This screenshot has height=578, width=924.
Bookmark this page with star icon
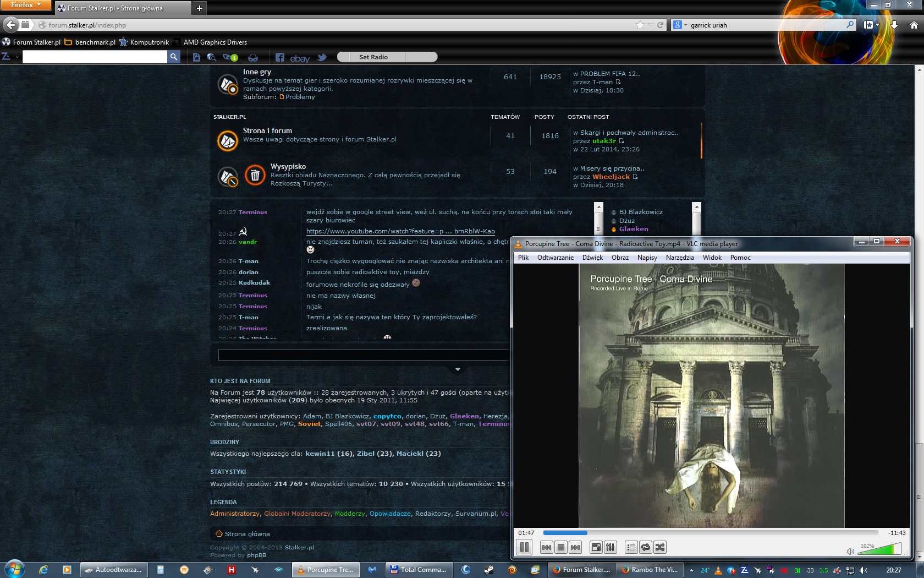[x=640, y=25]
